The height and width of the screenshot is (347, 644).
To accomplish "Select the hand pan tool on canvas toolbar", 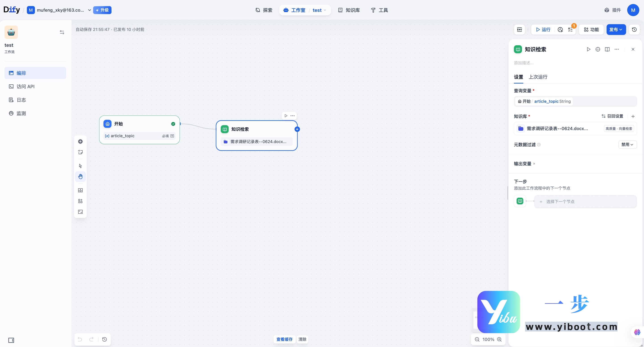I will point(80,176).
